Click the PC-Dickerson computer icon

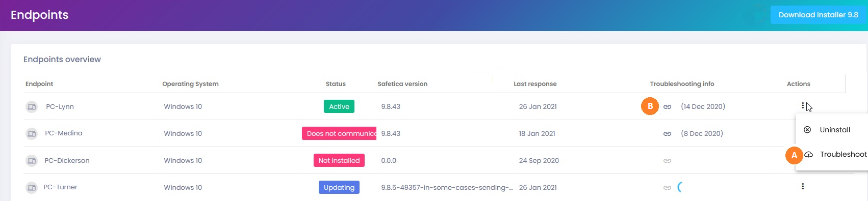coord(32,161)
